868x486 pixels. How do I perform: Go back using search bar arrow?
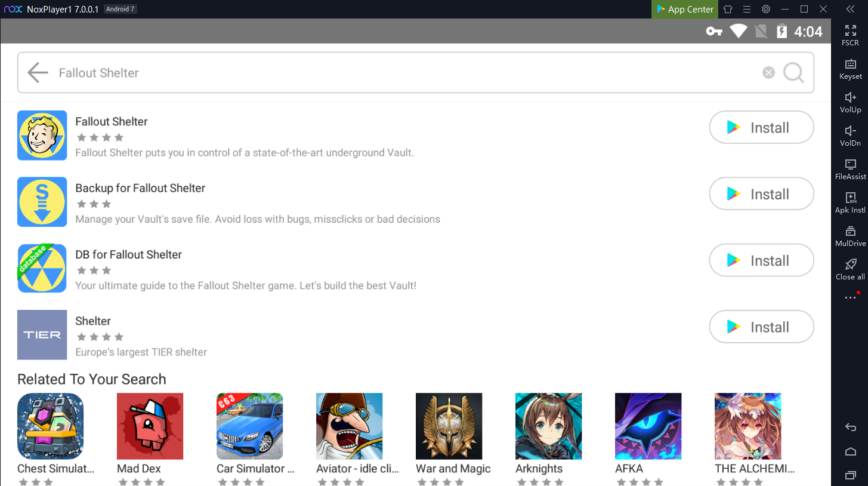(x=38, y=73)
